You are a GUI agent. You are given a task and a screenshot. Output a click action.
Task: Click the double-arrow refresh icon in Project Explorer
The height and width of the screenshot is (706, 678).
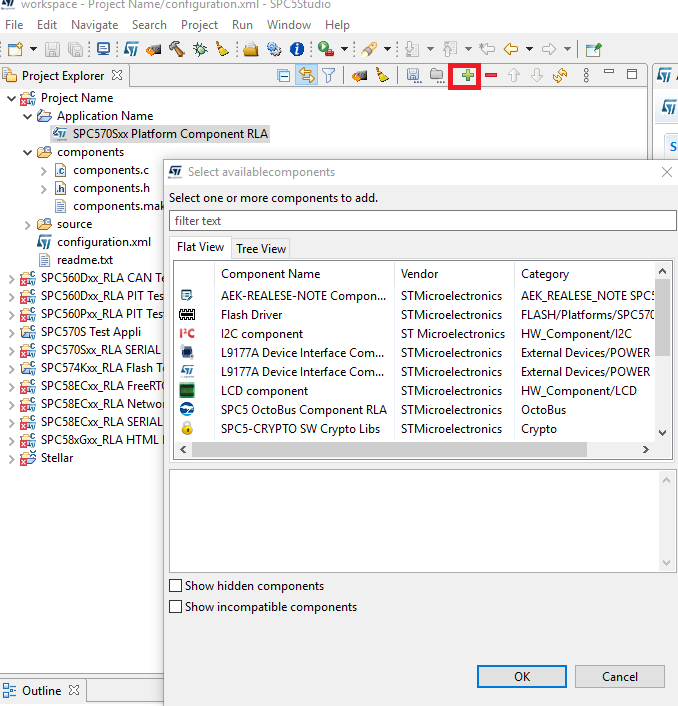[560, 76]
